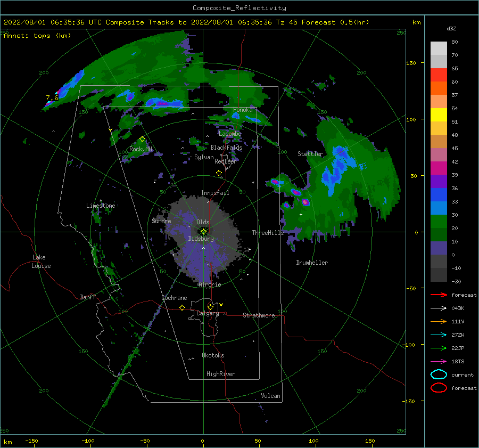Click the Blackfalds town label
Image resolution: width=479 pixels, height=448 pixels.
coord(226,148)
